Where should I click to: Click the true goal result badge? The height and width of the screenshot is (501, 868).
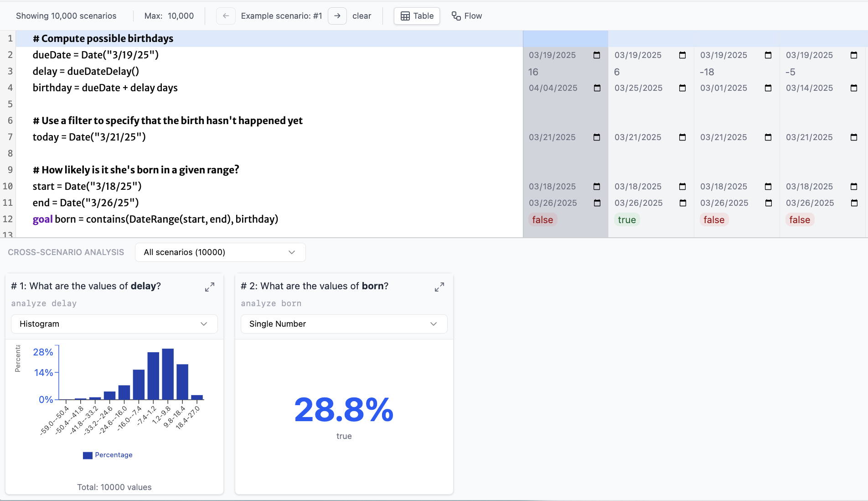pyautogui.click(x=626, y=220)
